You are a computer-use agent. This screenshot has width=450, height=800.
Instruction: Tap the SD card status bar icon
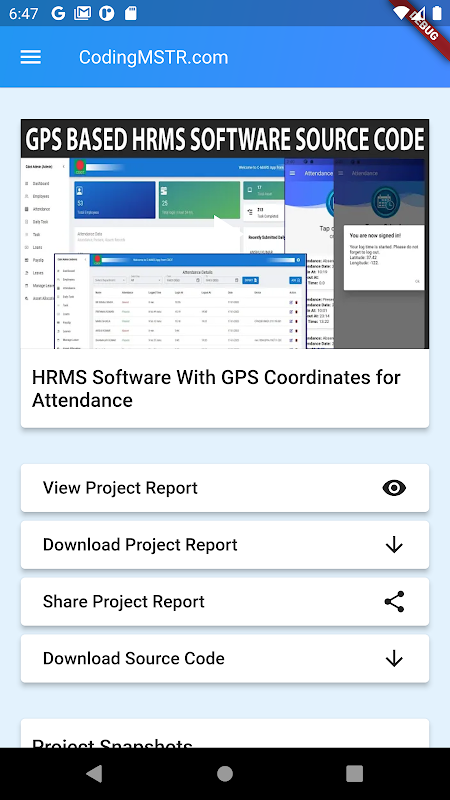click(x=131, y=13)
